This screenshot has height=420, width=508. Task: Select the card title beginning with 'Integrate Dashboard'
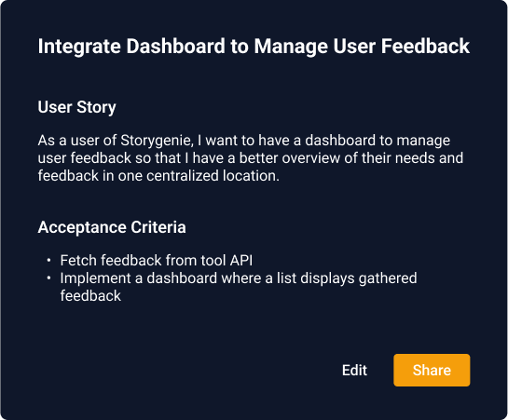pyautogui.click(x=254, y=46)
